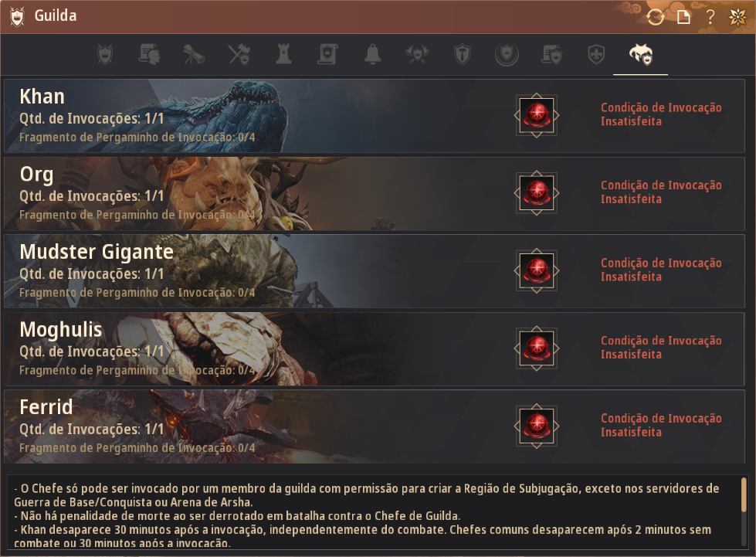Click the refresh icon in title bar
Viewport: 756px width, 557px height.
[656, 17]
